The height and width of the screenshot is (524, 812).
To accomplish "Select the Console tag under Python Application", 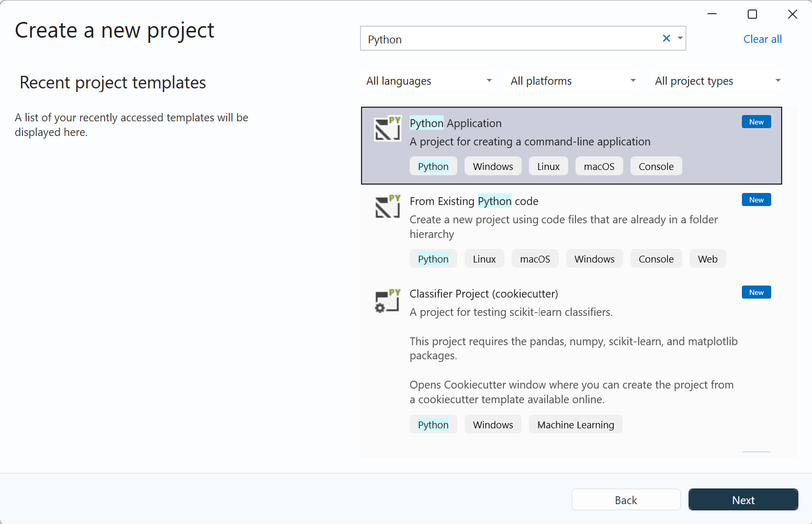I will (656, 166).
